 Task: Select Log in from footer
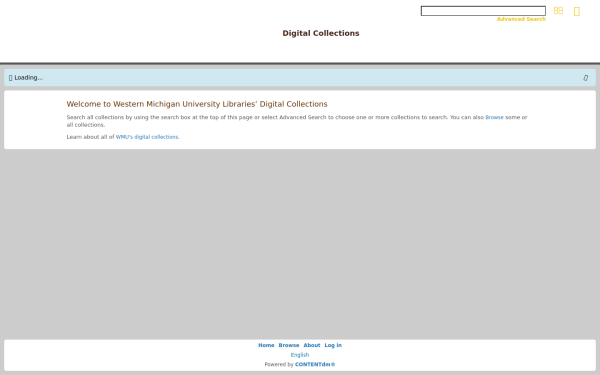point(333,345)
